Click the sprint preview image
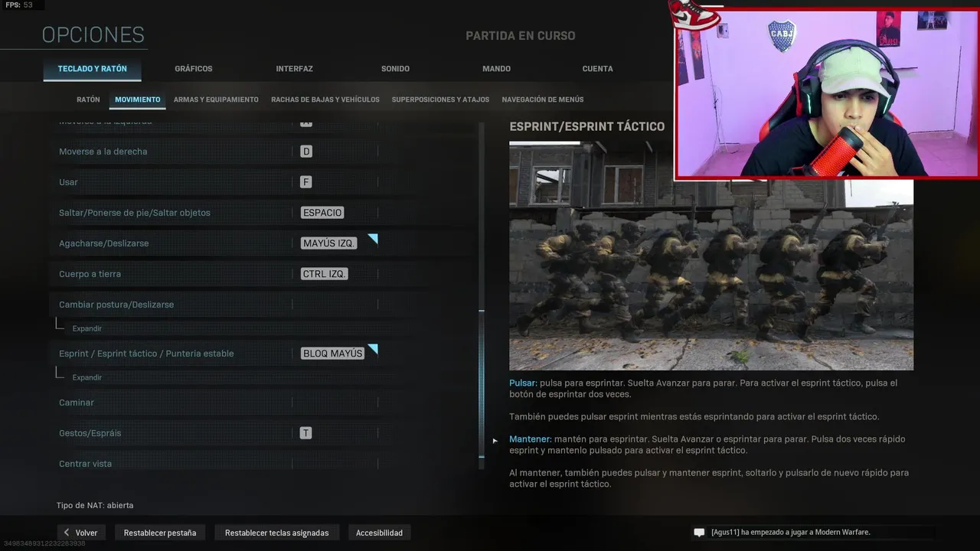980x551 pixels. pos(711,256)
